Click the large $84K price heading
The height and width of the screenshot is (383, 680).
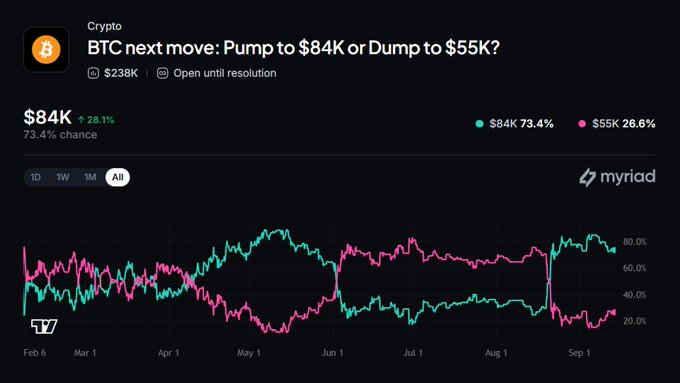click(x=48, y=117)
